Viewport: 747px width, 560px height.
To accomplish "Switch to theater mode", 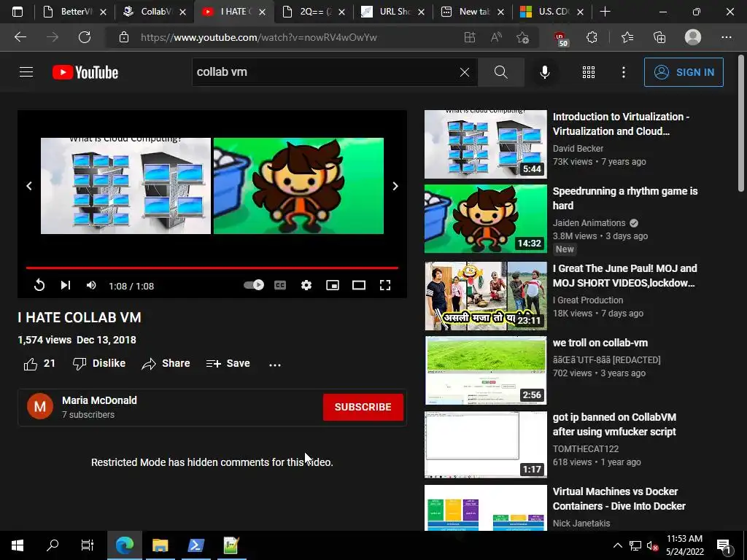I will click(x=359, y=285).
